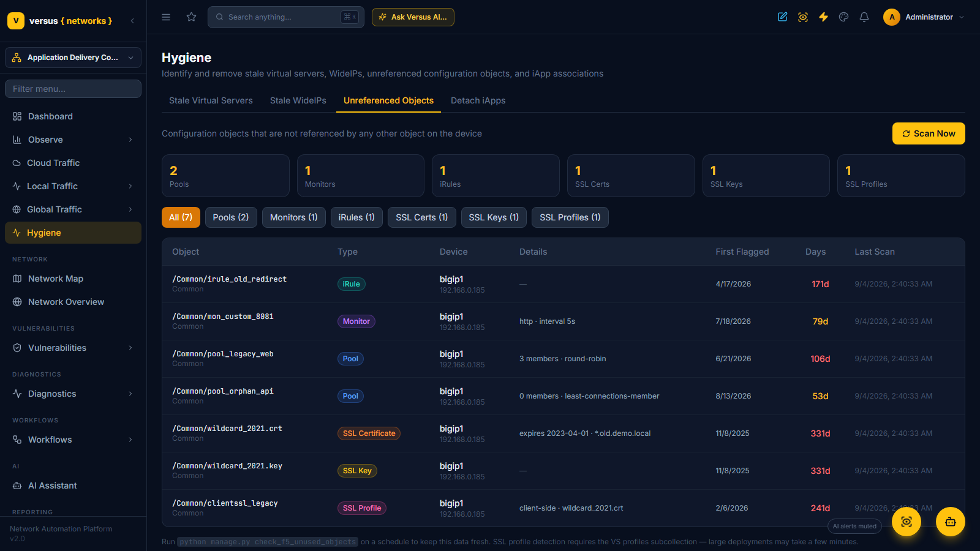This screenshot has height=551, width=980.
Task: Click the Filter menu input
Action: 73,89
